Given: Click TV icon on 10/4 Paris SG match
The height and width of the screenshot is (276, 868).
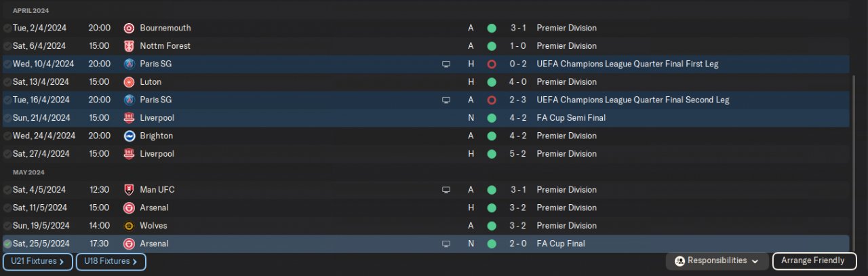Looking at the screenshot, I should (x=446, y=64).
